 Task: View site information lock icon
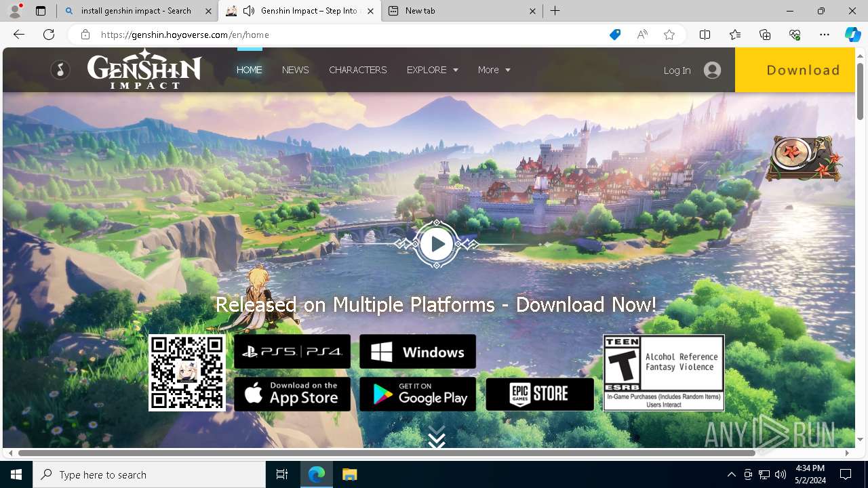pos(85,35)
